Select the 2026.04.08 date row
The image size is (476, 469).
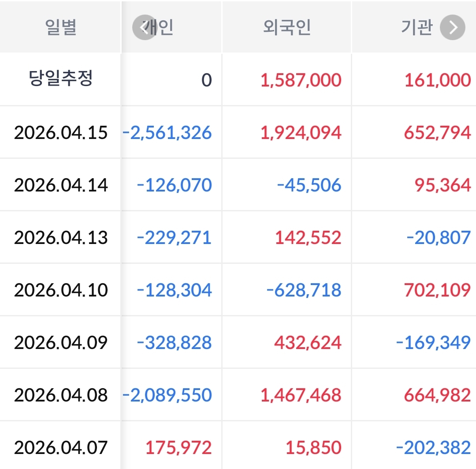(x=61, y=395)
